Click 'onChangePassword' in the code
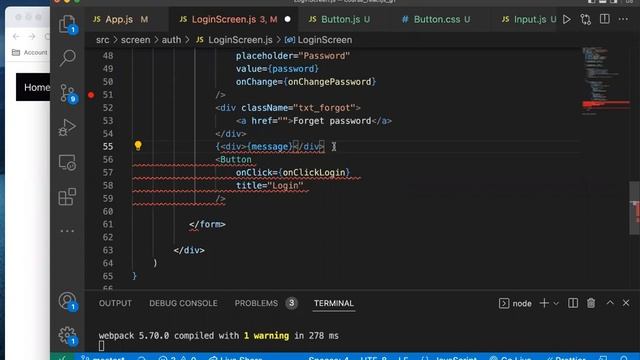The width and height of the screenshot is (640, 360). pos(330,82)
